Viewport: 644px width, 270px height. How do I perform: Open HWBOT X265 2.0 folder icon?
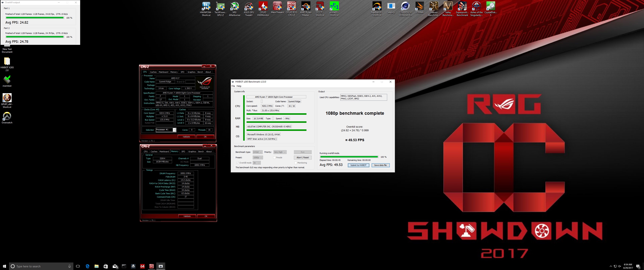pyautogui.click(x=7, y=64)
